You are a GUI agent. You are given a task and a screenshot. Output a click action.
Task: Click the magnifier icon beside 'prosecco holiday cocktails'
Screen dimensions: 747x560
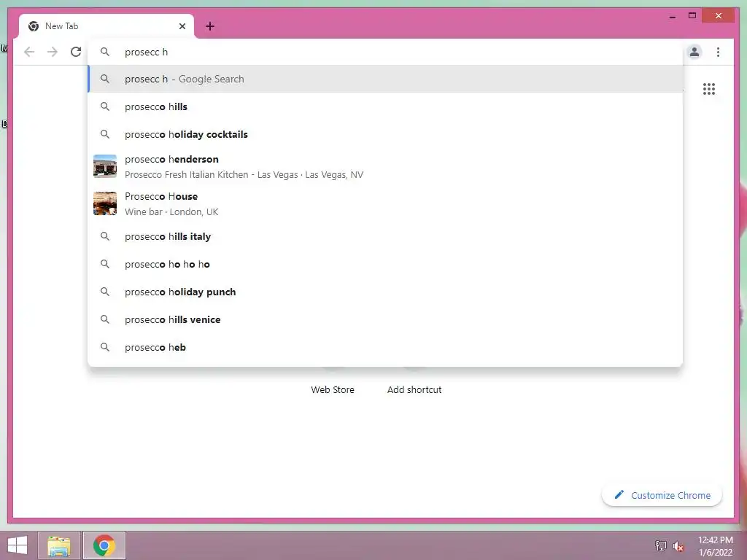tap(105, 134)
